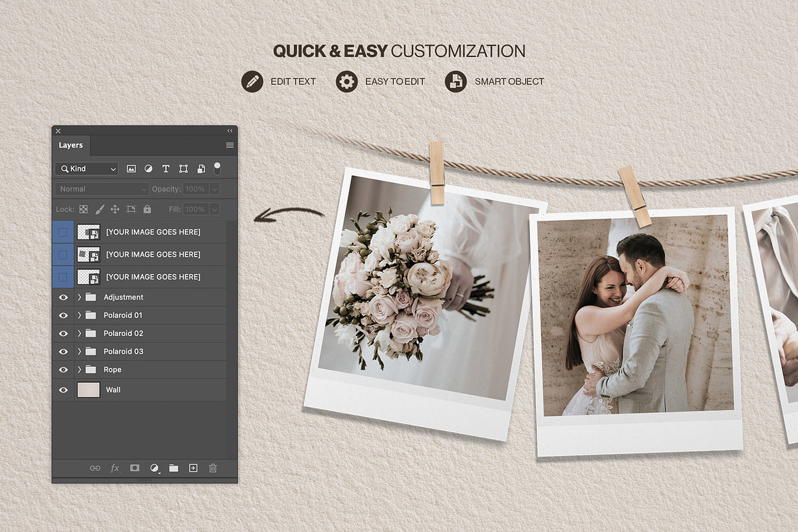Expand the Rope group chevron
This screenshot has width=798, height=532.
pos(79,369)
